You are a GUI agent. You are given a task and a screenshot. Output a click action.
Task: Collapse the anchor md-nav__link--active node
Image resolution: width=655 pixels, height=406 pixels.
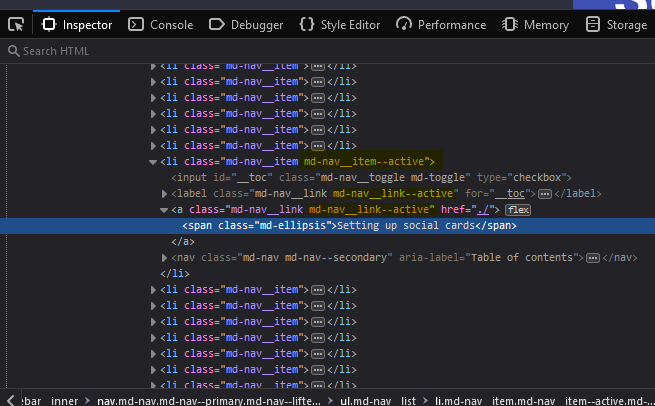pyautogui.click(x=164, y=210)
